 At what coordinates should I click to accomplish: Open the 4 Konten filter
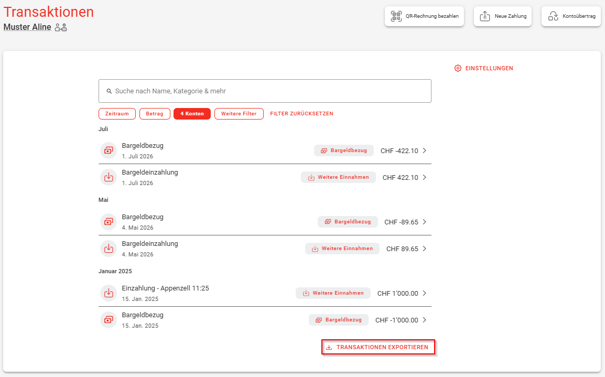point(192,114)
